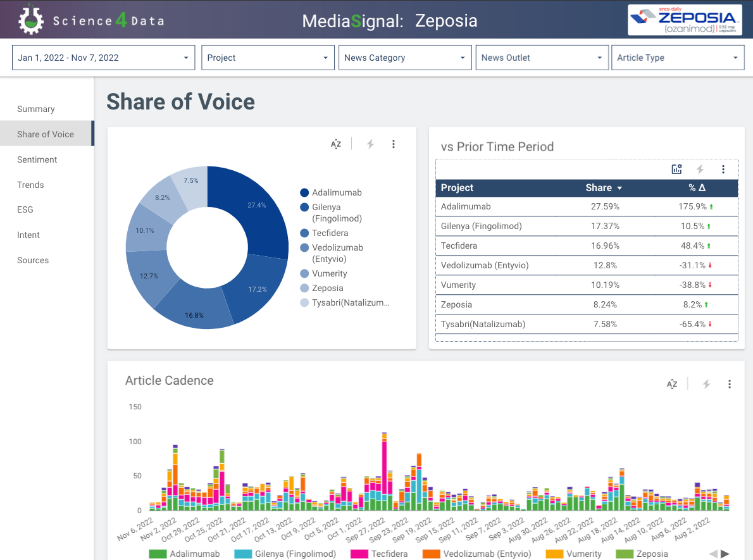Open the Sources page

click(33, 260)
